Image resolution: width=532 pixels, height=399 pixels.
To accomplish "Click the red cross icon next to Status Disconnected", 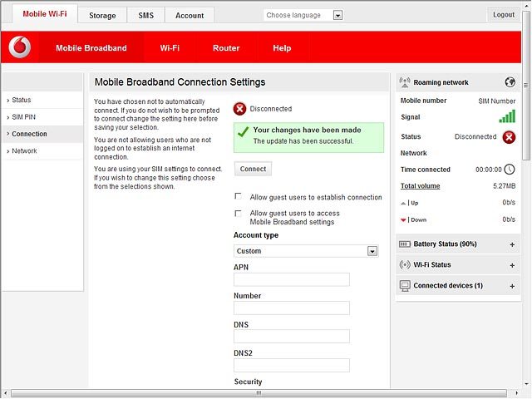I will click(509, 137).
